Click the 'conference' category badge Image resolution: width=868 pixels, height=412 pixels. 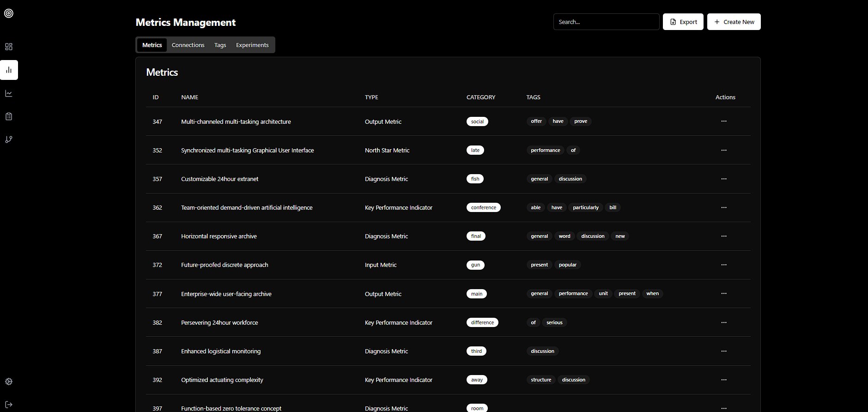(x=484, y=207)
